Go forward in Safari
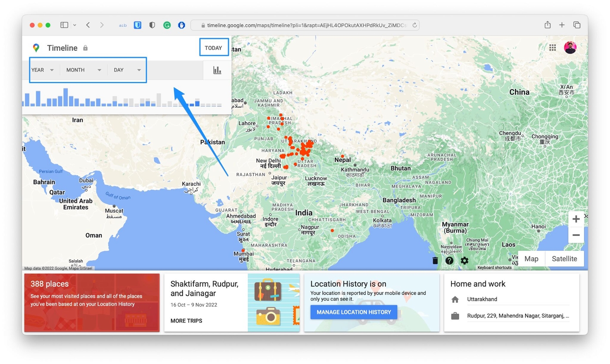 click(x=102, y=25)
